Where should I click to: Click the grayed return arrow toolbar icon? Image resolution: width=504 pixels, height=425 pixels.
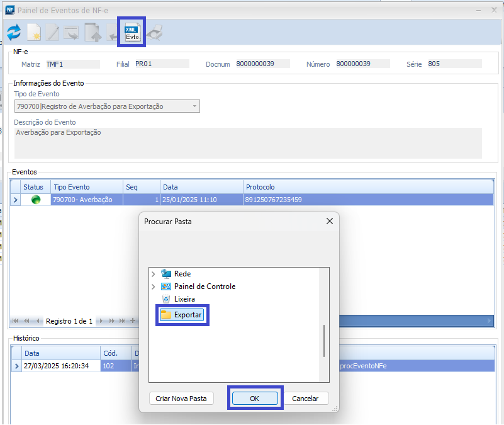pyautogui.click(x=111, y=33)
